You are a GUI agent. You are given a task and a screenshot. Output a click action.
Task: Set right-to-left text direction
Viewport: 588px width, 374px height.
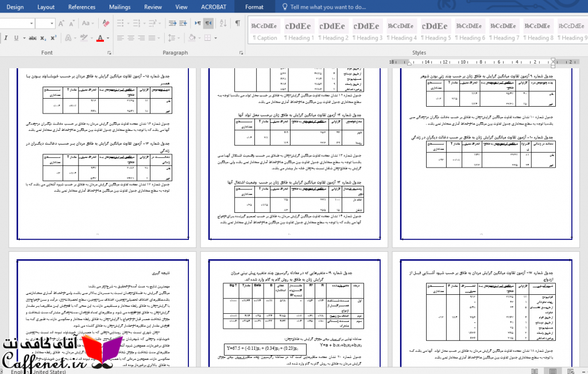tap(208, 24)
